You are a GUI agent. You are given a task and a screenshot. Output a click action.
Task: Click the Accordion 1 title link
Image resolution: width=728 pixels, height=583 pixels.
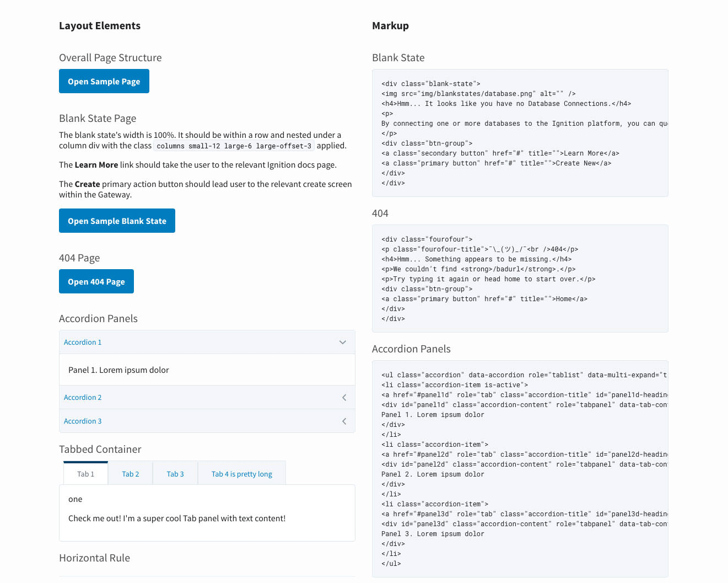point(83,343)
